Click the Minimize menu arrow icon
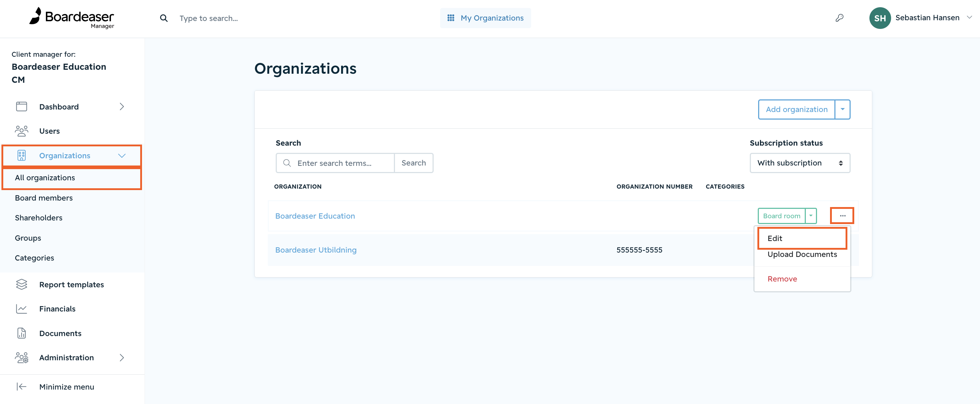 click(22, 387)
